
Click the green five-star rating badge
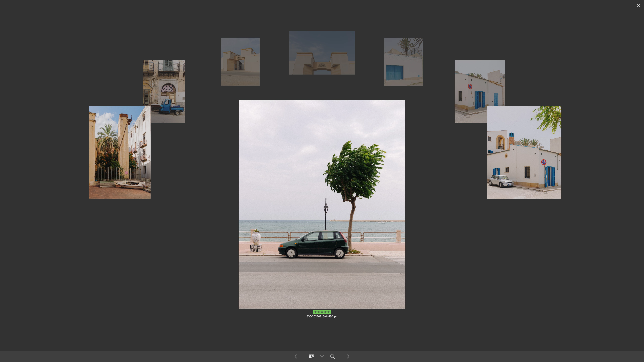(x=322, y=312)
